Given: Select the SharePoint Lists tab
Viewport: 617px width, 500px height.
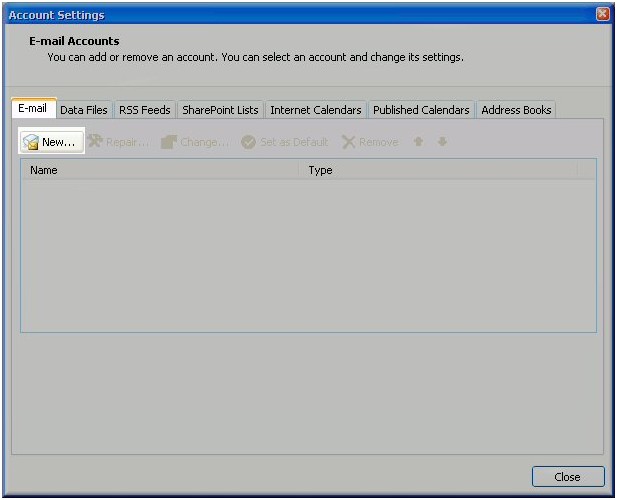Looking at the screenshot, I should pyautogui.click(x=220, y=110).
